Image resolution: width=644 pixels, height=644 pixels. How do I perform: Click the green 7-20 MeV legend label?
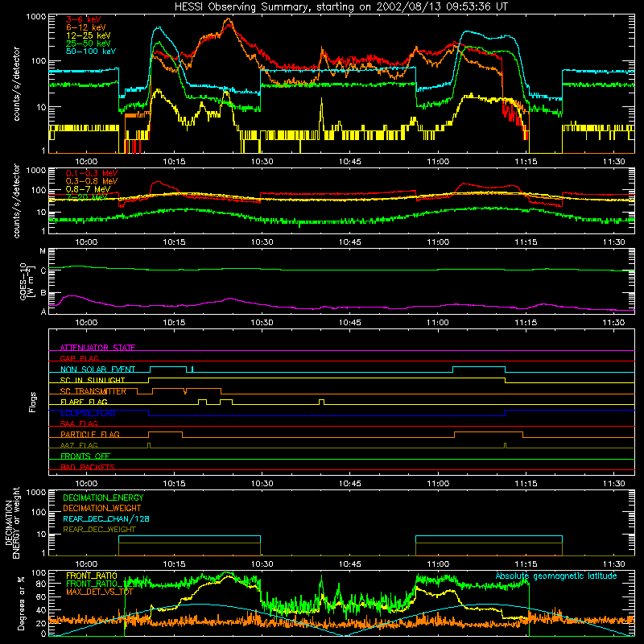[x=86, y=197]
